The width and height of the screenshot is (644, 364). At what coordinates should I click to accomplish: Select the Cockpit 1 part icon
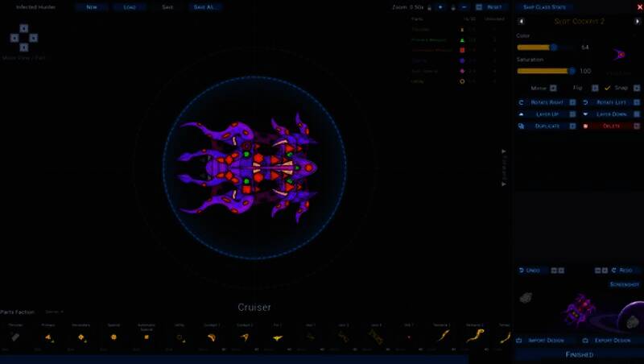(x=212, y=337)
